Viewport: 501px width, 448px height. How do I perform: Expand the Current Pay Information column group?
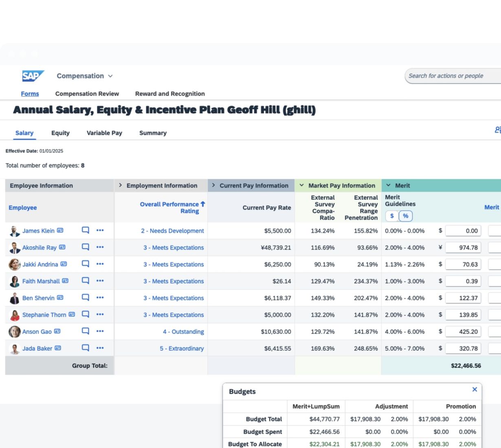click(213, 185)
